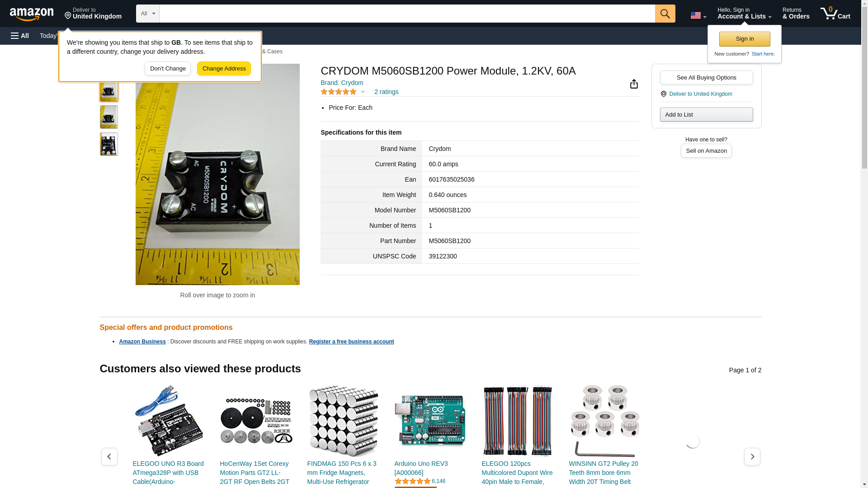
Task: Click the carousel previous arrow
Action: pos(109,456)
